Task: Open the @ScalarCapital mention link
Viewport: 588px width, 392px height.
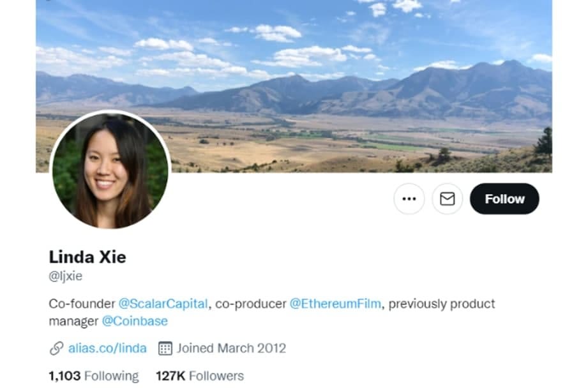Action: [163, 303]
